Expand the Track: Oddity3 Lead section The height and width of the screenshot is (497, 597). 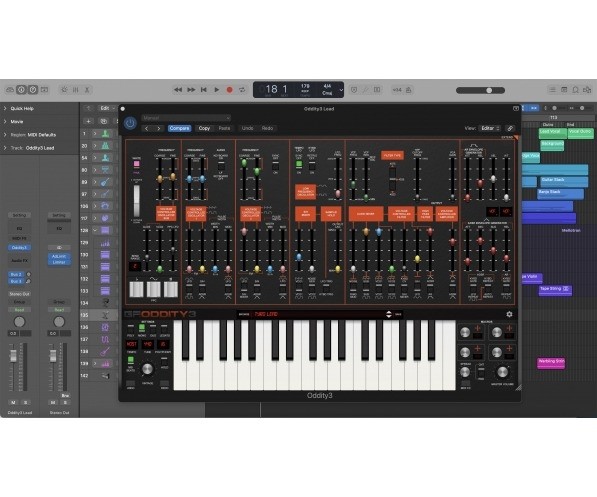pyautogui.click(x=5, y=148)
